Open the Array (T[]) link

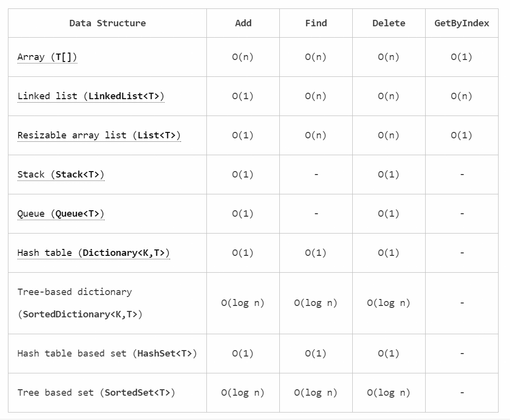click(x=47, y=57)
